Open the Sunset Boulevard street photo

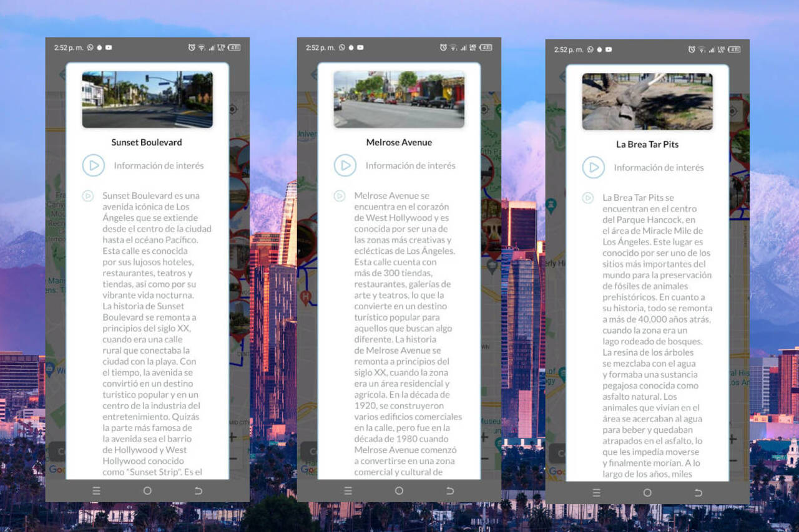coord(147,99)
